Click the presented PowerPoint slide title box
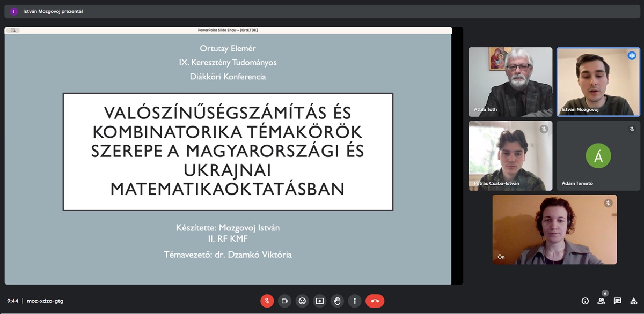This screenshot has width=644, height=314. click(x=228, y=151)
